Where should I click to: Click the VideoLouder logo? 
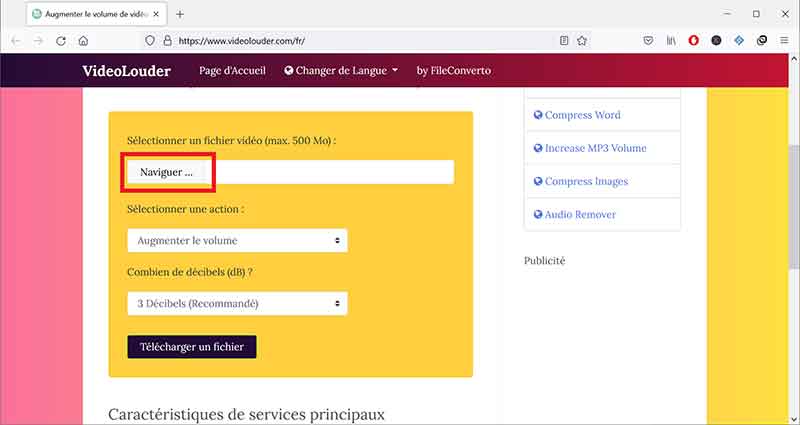[126, 71]
